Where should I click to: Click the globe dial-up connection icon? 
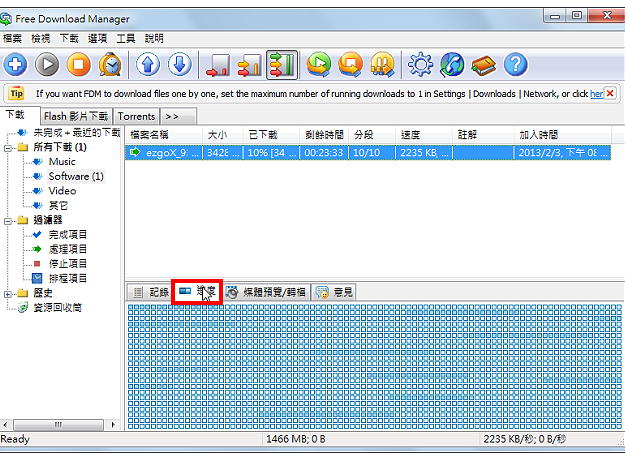[x=452, y=64]
